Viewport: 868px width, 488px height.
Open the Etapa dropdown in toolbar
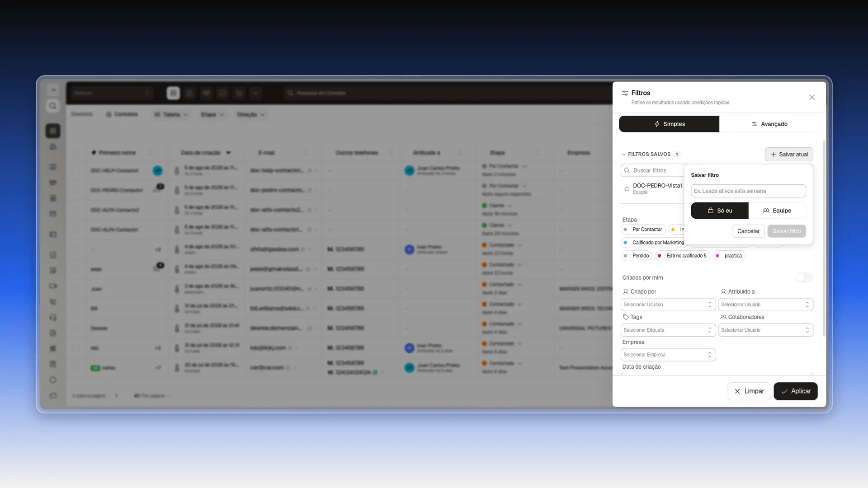click(x=212, y=115)
